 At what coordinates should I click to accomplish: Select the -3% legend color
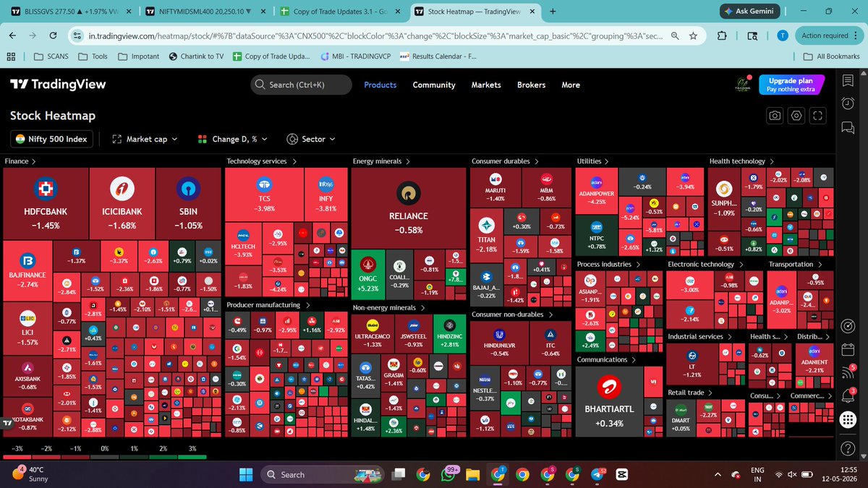coord(16,457)
